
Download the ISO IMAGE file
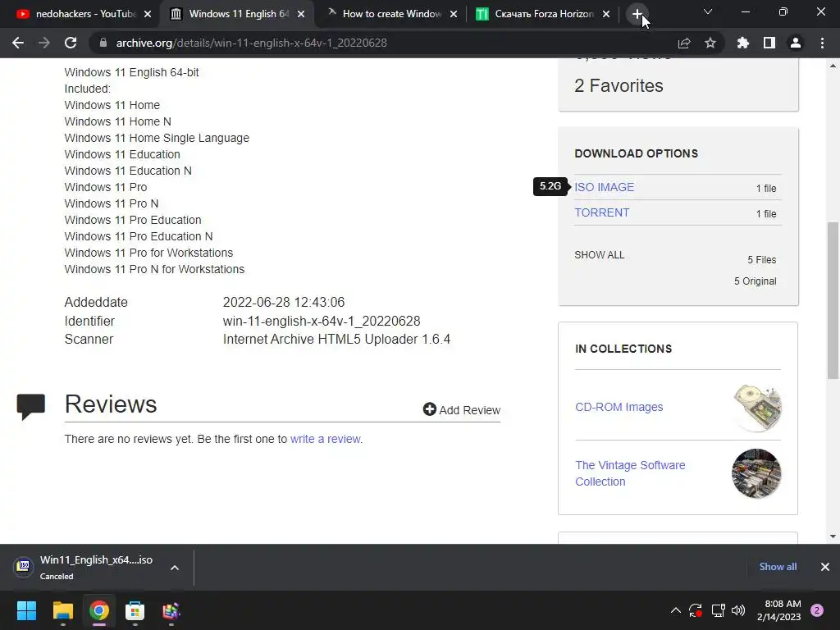[x=604, y=187]
